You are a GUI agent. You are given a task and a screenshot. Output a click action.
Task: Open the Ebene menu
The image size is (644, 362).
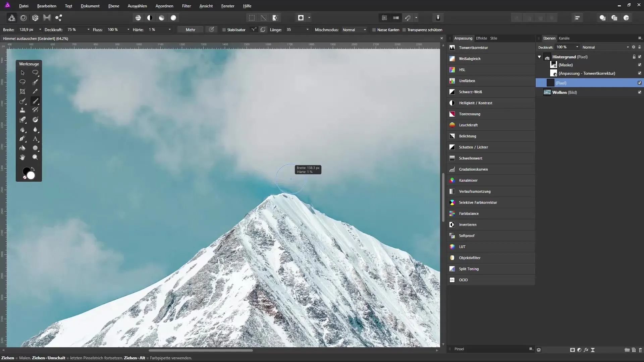click(114, 6)
